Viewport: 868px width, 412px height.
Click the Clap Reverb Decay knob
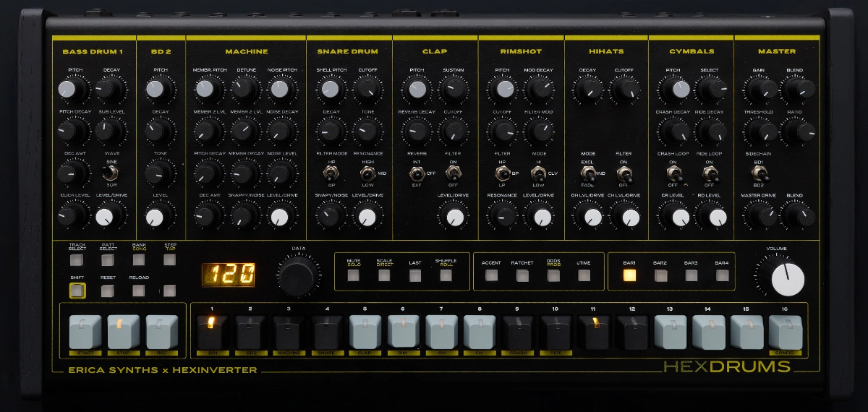click(417, 130)
